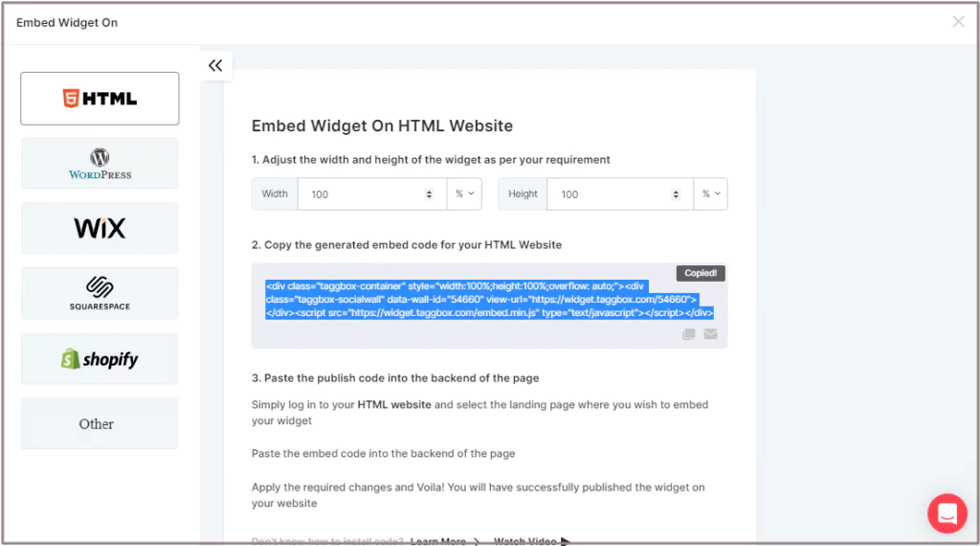Click the Copied! tooltip badge
This screenshot has width=980, height=546.
click(701, 273)
